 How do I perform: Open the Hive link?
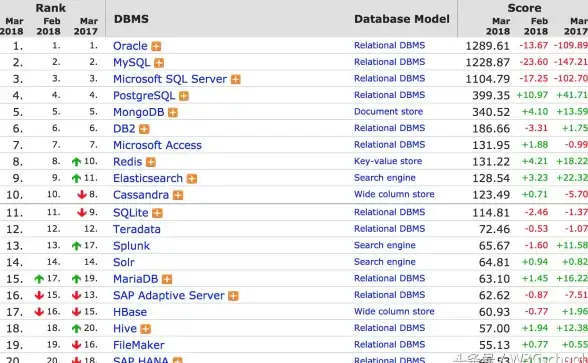[x=125, y=328]
